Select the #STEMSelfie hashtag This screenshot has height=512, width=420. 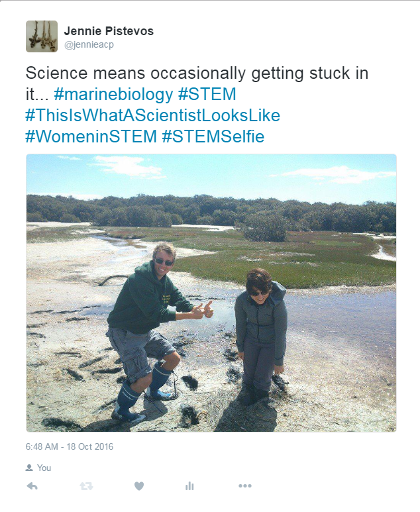[213, 136]
